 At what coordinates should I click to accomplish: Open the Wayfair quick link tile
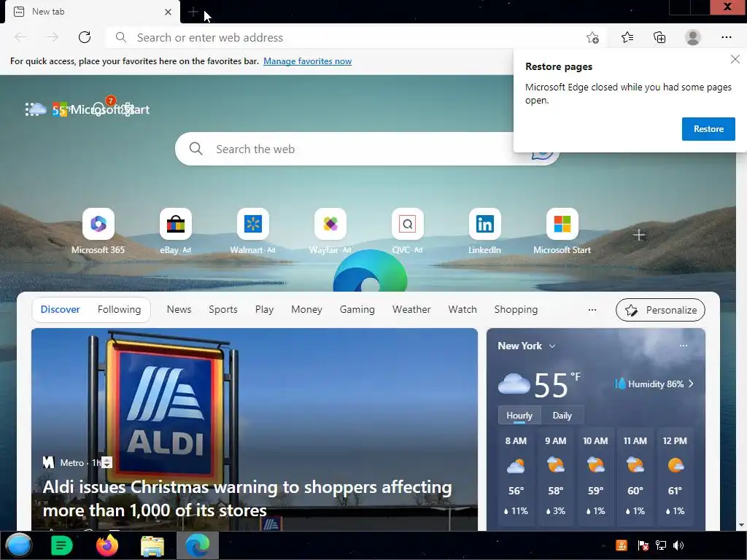pos(330,231)
